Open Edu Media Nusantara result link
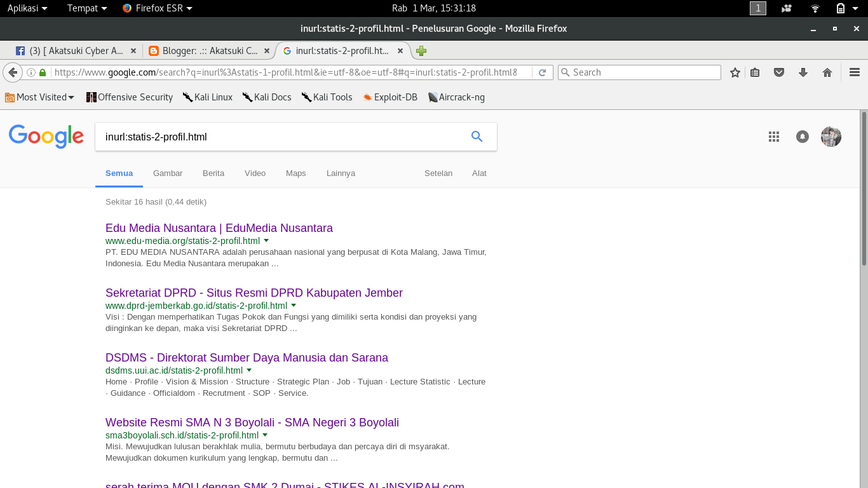 [x=219, y=228]
